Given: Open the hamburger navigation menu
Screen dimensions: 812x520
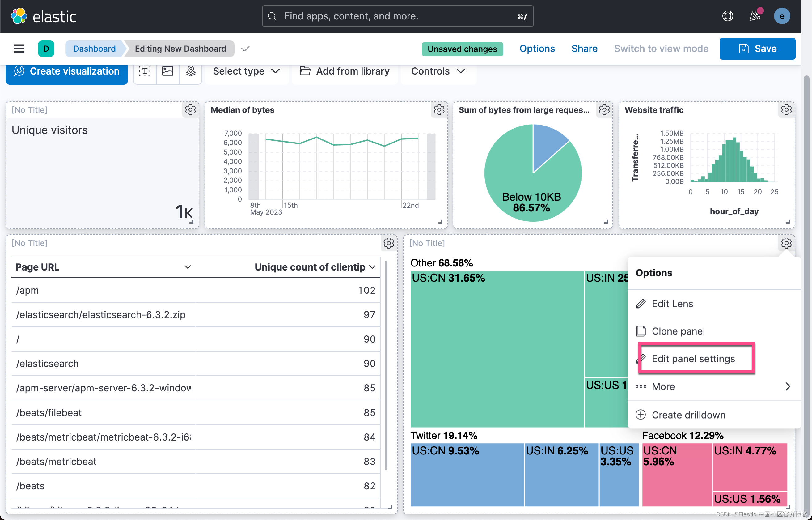Looking at the screenshot, I should [19, 49].
